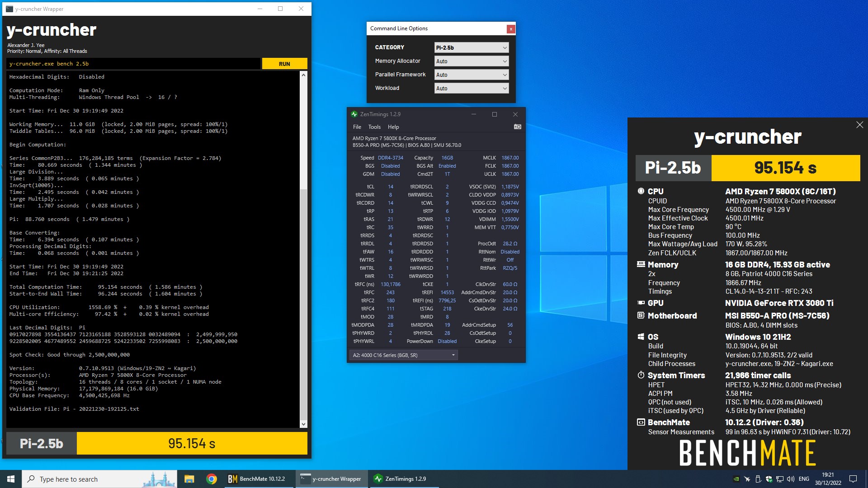Click the RUN button in y-cruncher
868x488 pixels.
click(x=284, y=64)
